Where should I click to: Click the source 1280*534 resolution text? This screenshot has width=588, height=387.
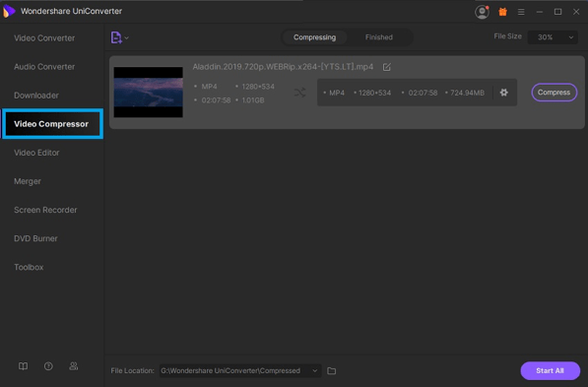click(258, 87)
